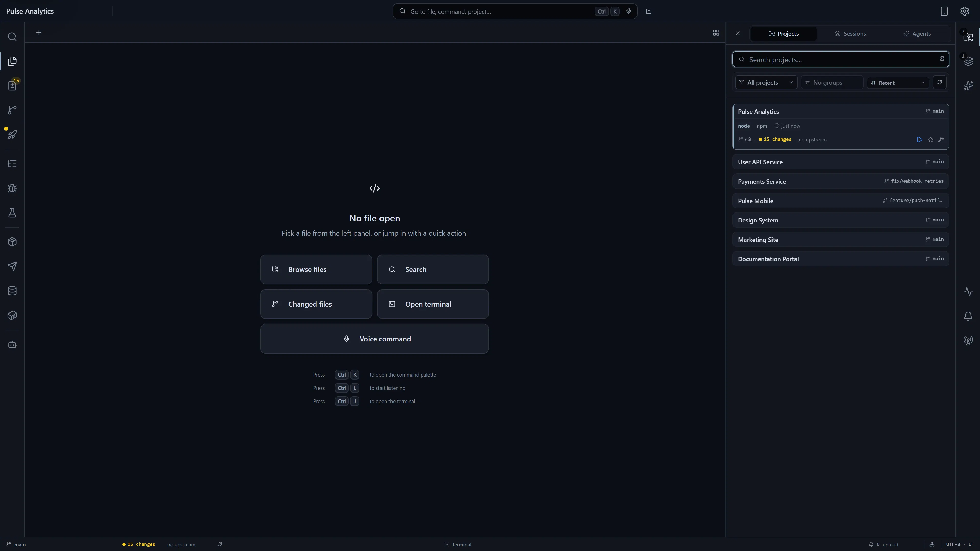The image size is (980, 551).
Task: Click the panel icon beside command bar
Action: (x=649, y=11)
